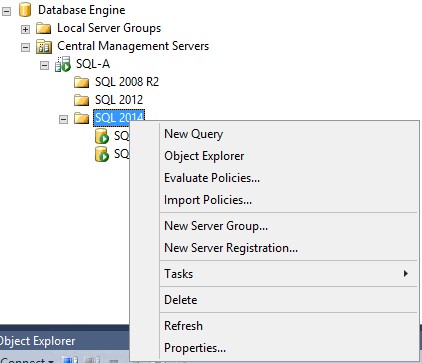Screen dimensions: 422x363
Task: Collapse the SQL-A server node
Action: 44,65
